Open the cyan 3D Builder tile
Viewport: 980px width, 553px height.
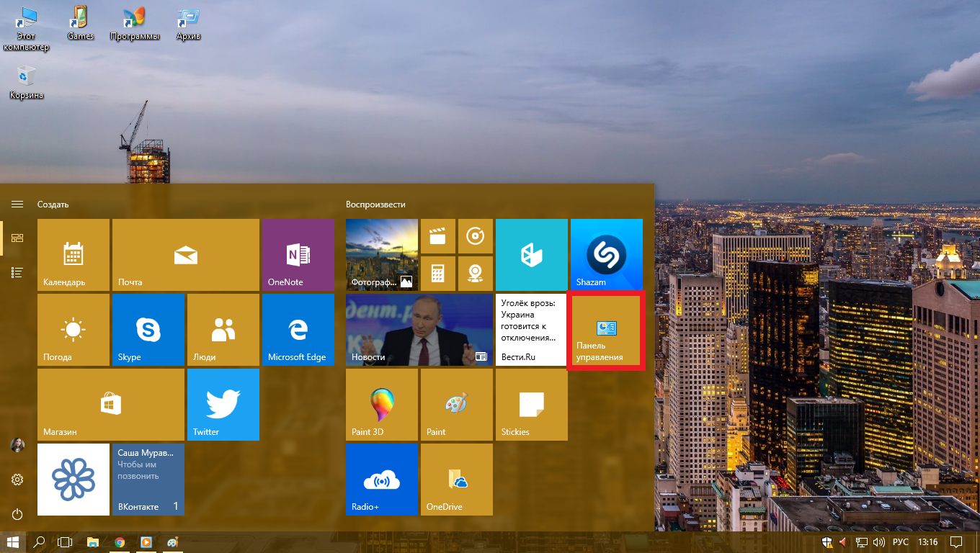[x=532, y=255]
